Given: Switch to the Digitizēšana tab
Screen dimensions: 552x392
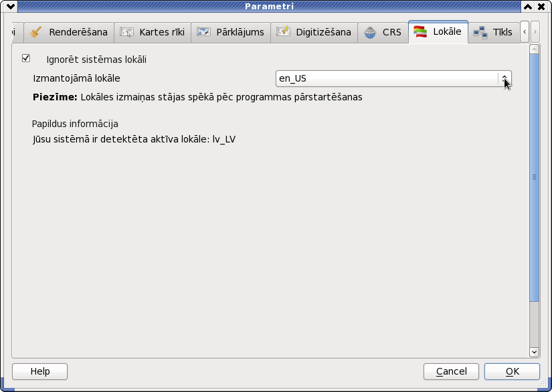Looking at the screenshot, I should [314, 32].
